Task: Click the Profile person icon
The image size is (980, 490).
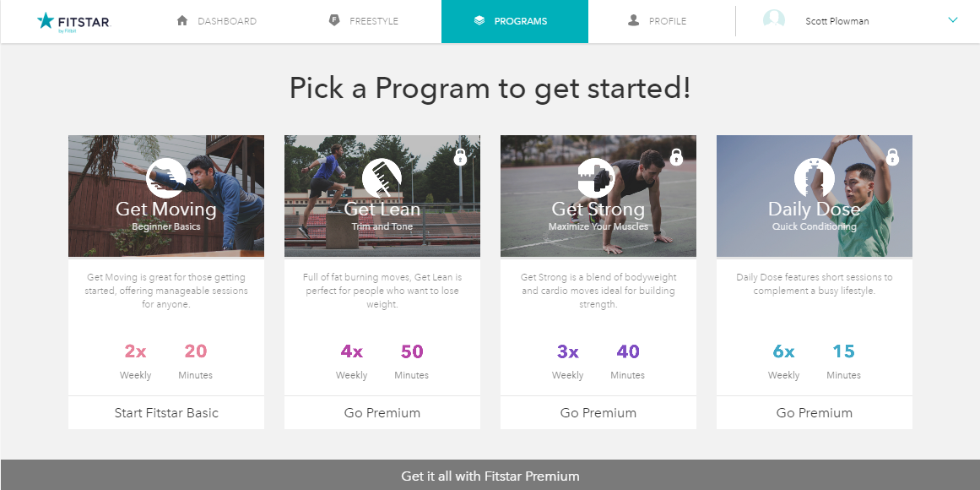Action: point(633,20)
